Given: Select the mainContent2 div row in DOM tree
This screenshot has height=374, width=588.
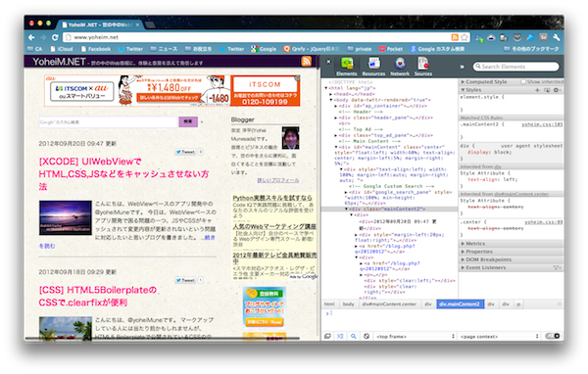Looking at the screenshot, I should tap(389, 210).
